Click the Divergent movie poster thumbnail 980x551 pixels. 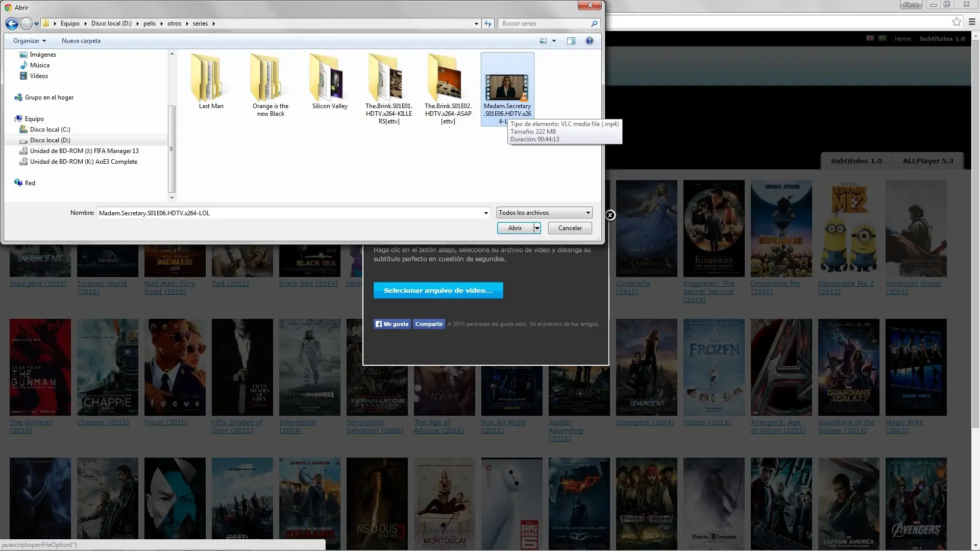[647, 367]
